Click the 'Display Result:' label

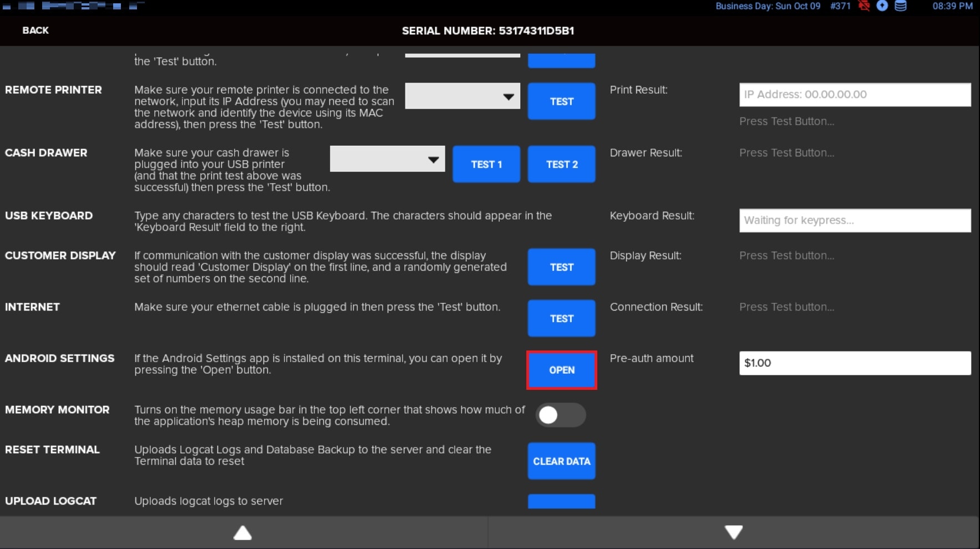(x=646, y=256)
